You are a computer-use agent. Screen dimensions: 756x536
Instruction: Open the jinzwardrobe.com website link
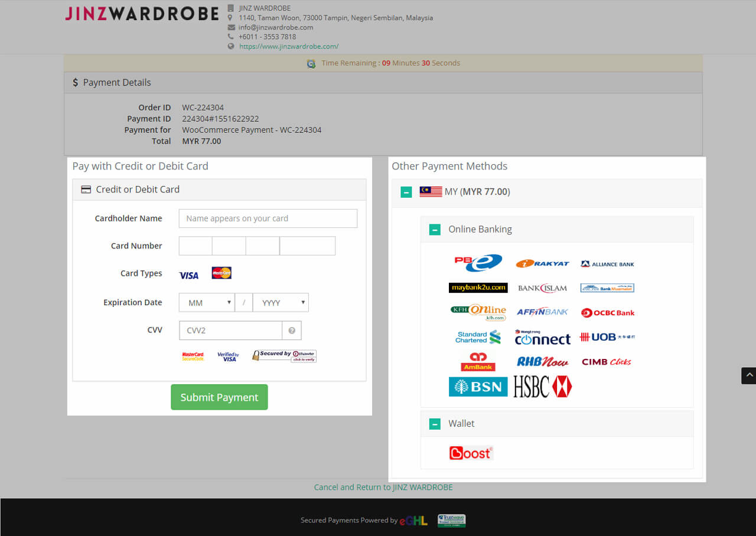(x=289, y=46)
